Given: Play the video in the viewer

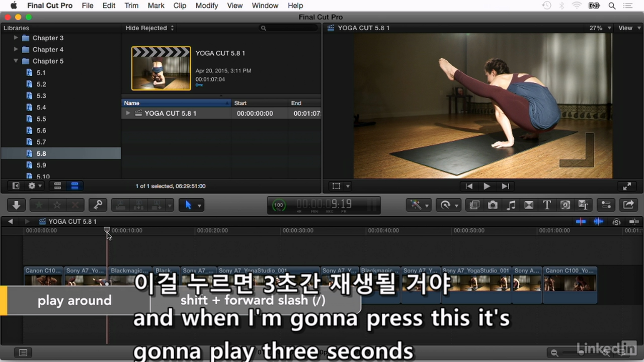Looking at the screenshot, I should [487, 186].
